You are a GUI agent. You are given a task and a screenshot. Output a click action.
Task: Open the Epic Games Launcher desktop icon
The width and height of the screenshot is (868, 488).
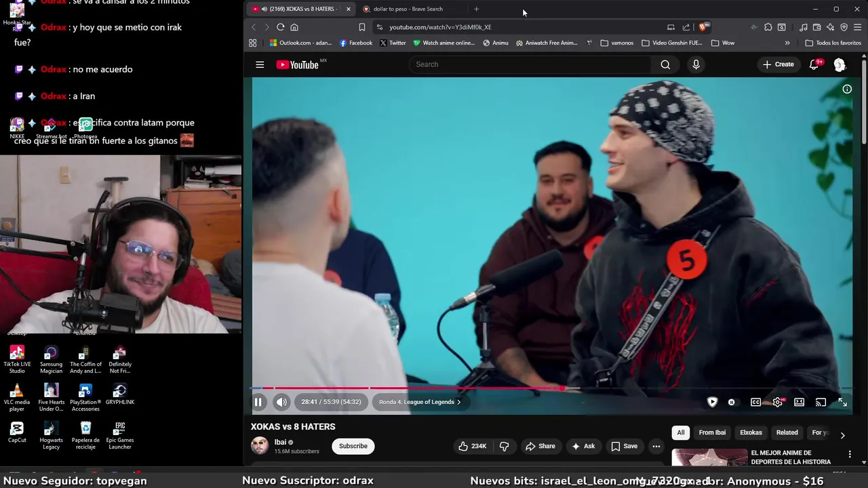click(120, 436)
